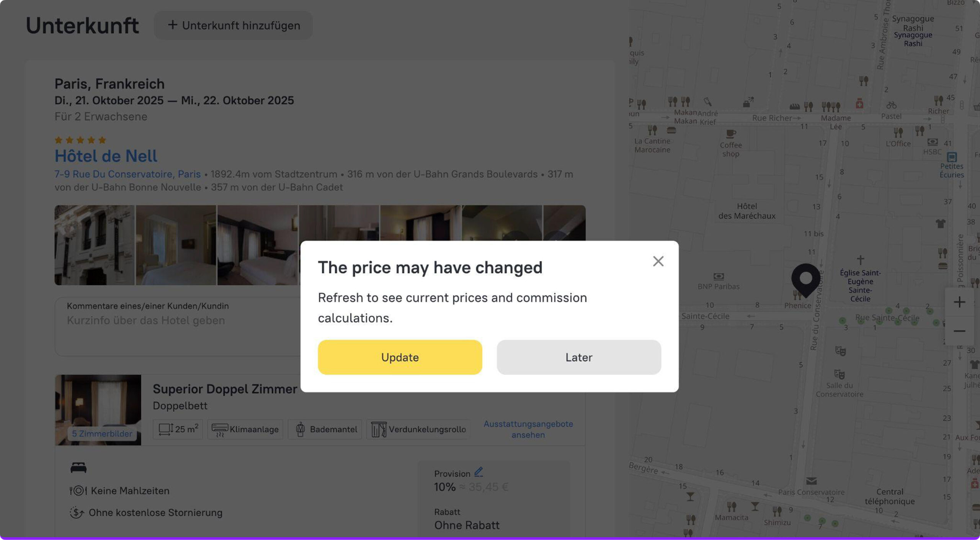Open the 7-9 Rue Du Conservatoire address link
The height and width of the screenshot is (540, 980).
point(127,174)
